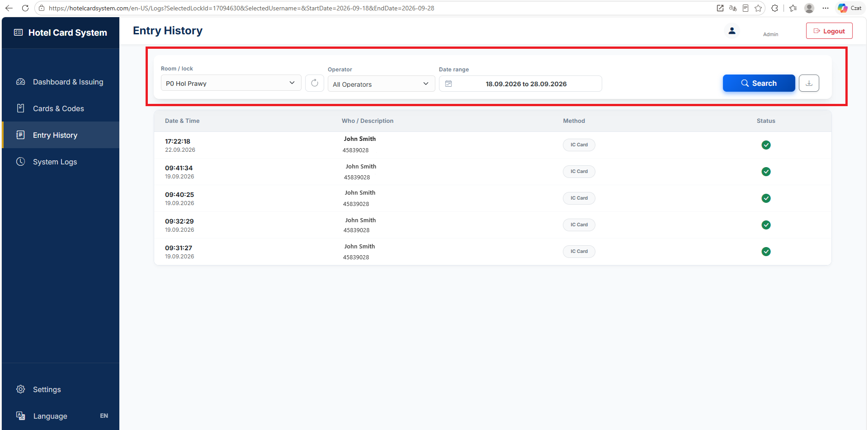868x430 pixels.
Task: Click the Status column header
Action: tap(766, 121)
